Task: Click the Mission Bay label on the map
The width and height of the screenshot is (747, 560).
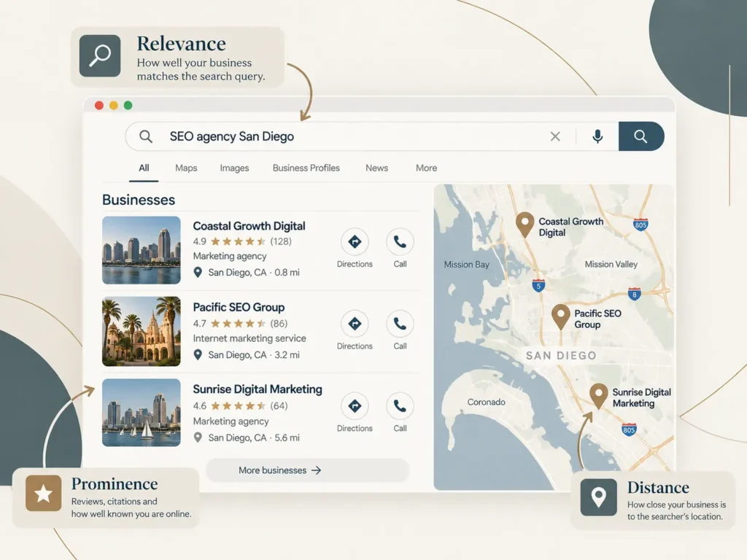Action: tap(466, 265)
